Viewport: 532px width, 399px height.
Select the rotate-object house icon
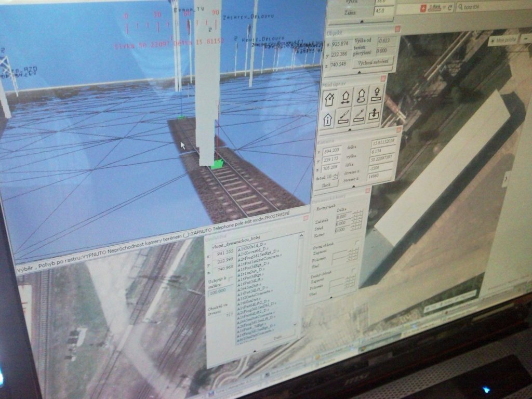coord(361,96)
